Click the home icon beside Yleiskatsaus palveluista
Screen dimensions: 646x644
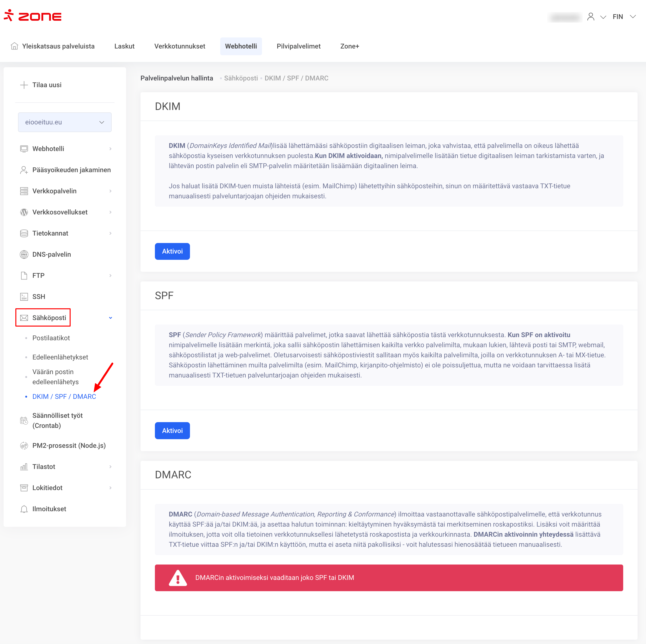tap(14, 46)
